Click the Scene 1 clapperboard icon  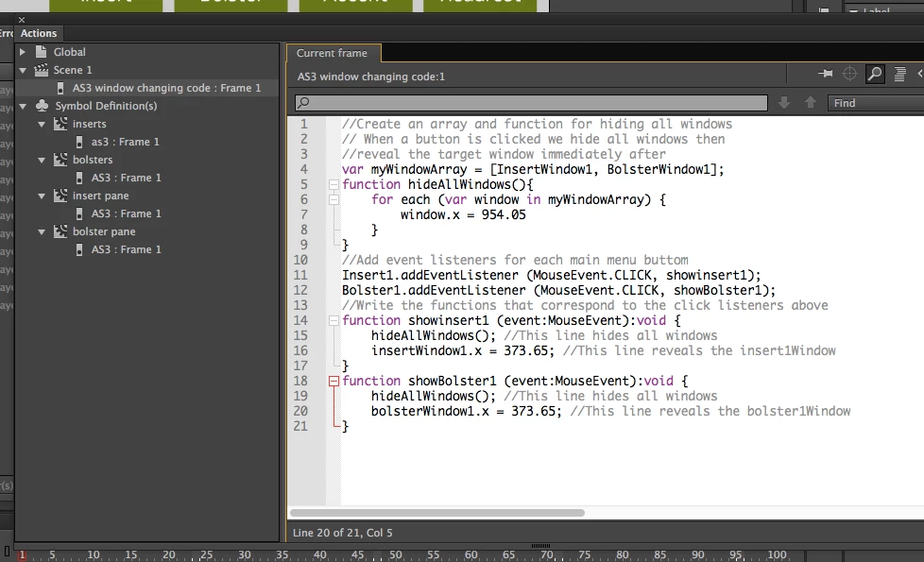coord(41,70)
